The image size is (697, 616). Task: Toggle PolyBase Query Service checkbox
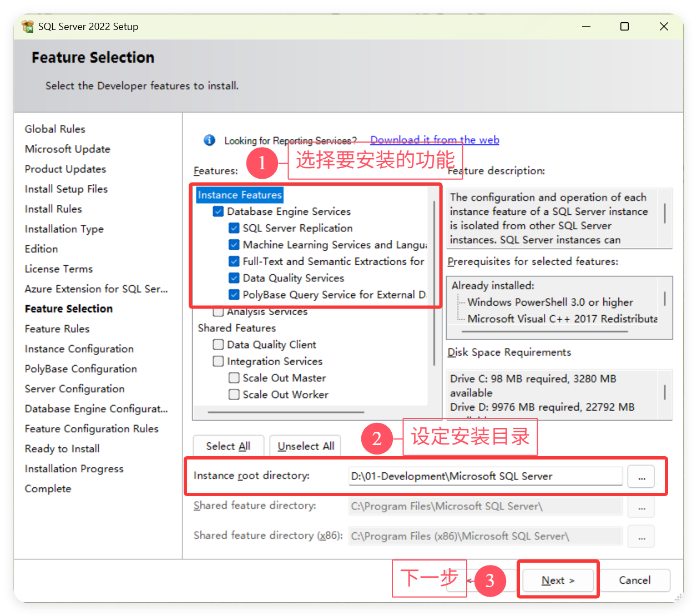point(234,295)
